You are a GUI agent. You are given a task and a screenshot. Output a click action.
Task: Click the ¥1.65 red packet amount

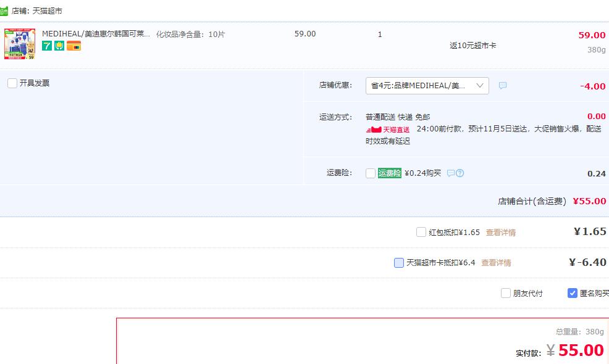tap(590, 232)
